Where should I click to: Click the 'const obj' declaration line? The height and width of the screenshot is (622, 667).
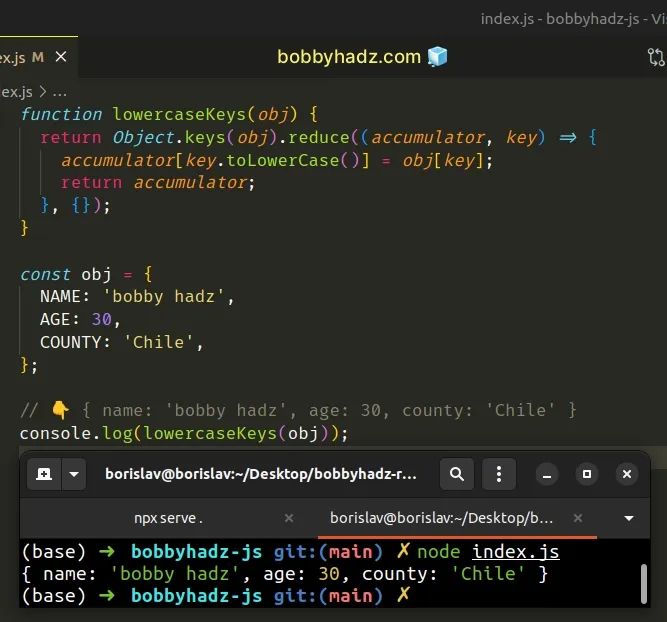coord(86,274)
